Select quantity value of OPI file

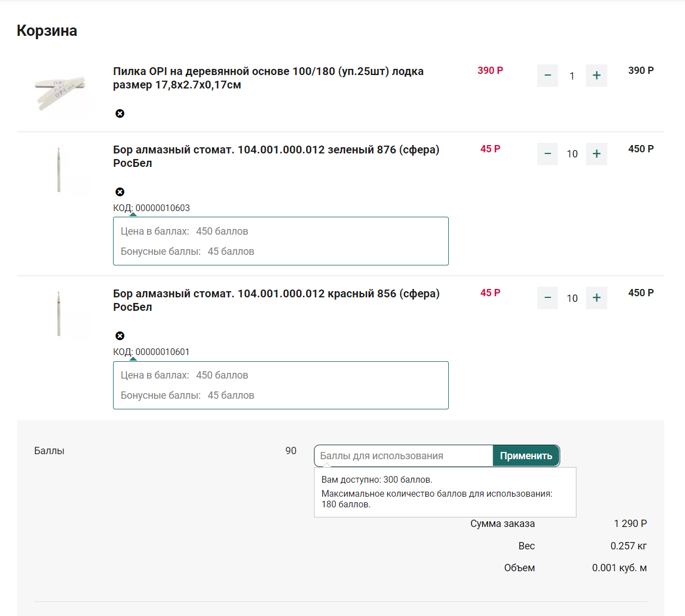572,76
